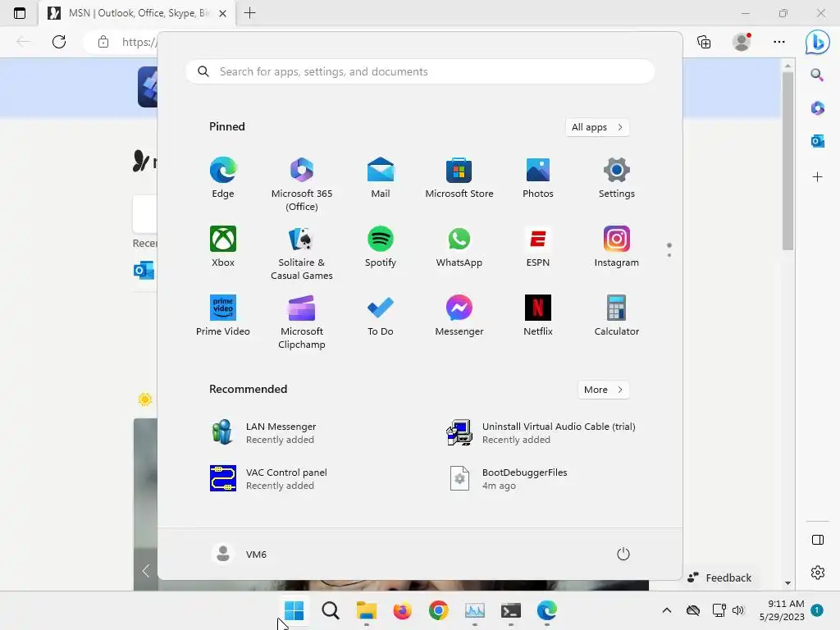Launch Spotify
The height and width of the screenshot is (630, 840).
pos(381,247)
